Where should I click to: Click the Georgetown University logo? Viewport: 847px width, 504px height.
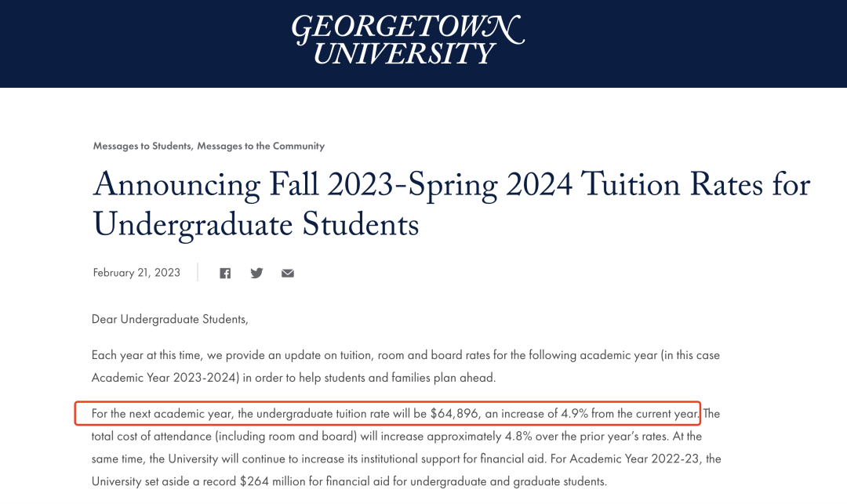tap(408, 39)
